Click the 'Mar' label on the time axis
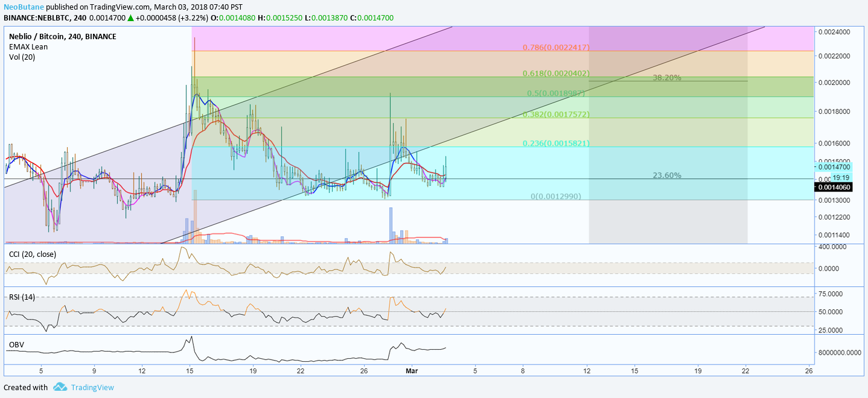Viewport: 868px width, 398px height. [412, 371]
